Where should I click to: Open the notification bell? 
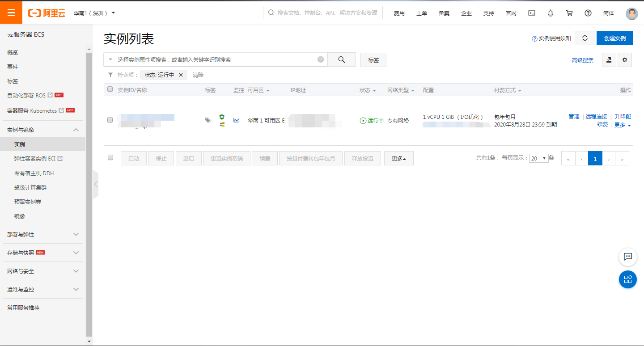tap(551, 13)
